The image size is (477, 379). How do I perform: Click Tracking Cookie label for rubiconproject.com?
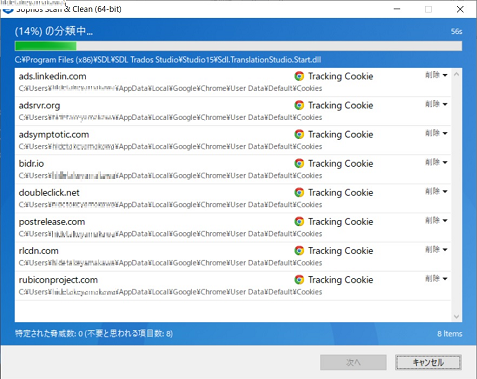click(340, 280)
